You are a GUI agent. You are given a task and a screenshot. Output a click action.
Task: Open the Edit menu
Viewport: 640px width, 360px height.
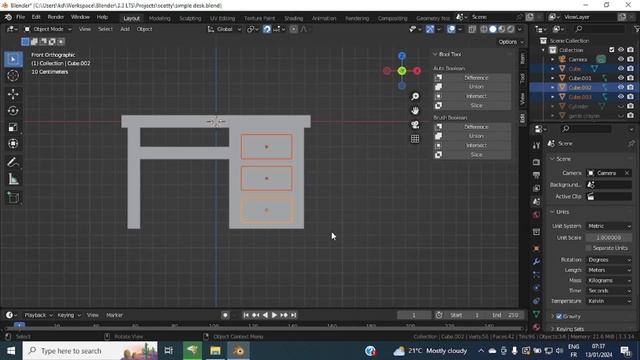36,17
